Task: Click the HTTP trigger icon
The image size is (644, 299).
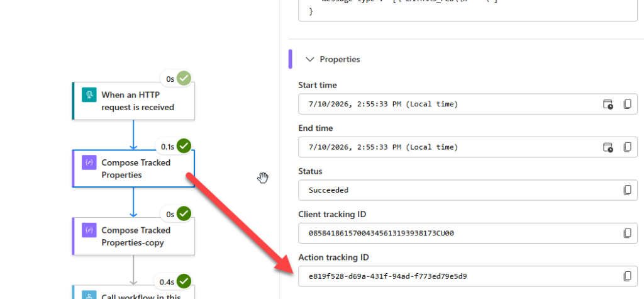Action: tap(89, 94)
